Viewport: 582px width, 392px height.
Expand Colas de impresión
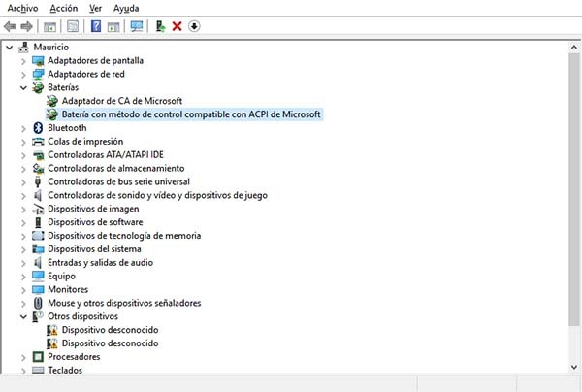click(23, 142)
